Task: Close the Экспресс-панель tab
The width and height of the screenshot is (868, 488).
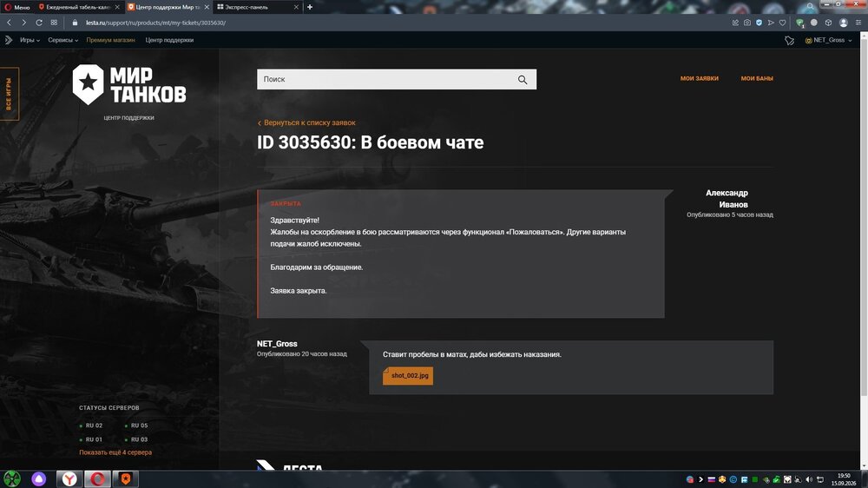Action: coord(296,7)
